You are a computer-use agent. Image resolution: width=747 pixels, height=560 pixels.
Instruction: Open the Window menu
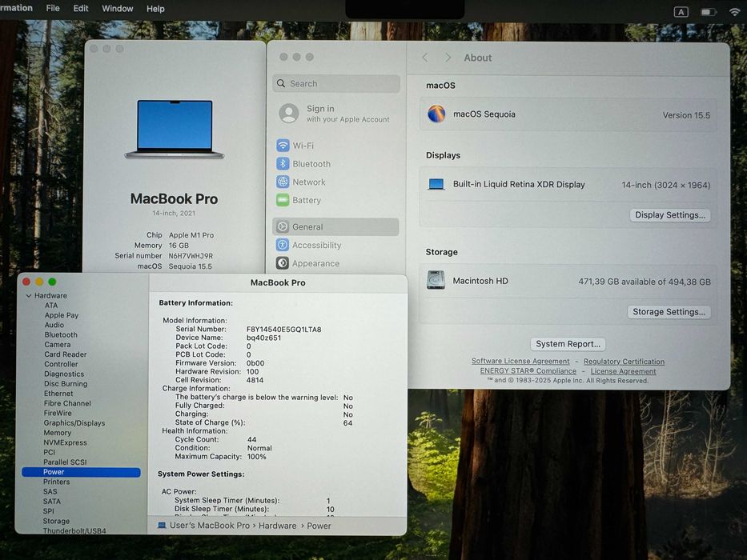point(118,9)
